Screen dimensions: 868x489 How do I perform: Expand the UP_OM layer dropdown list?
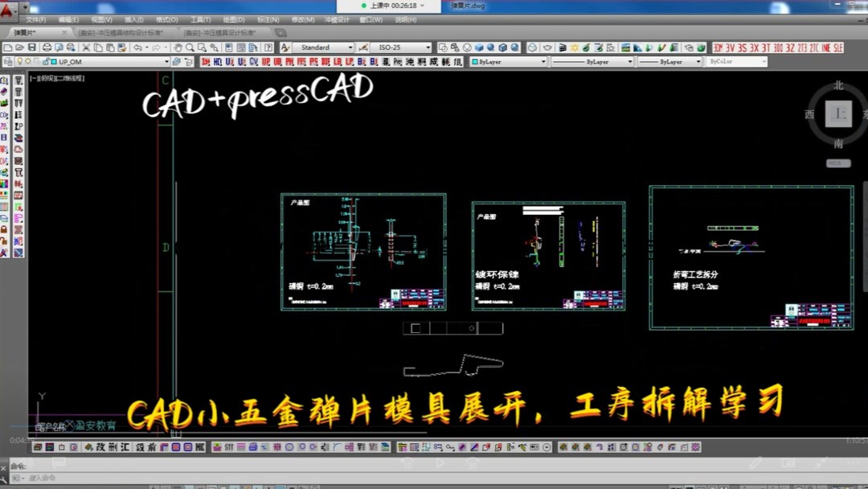pyautogui.click(x=167, y=61)
